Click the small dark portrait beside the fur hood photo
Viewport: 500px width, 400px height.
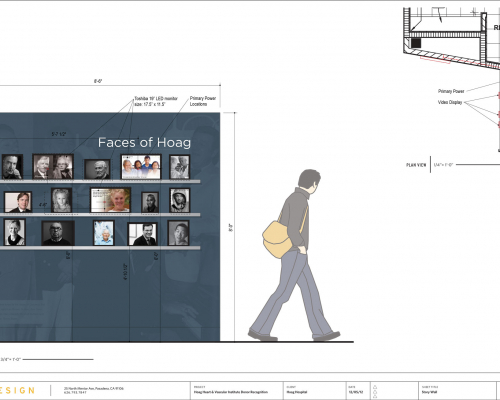[x=150, y=202]
